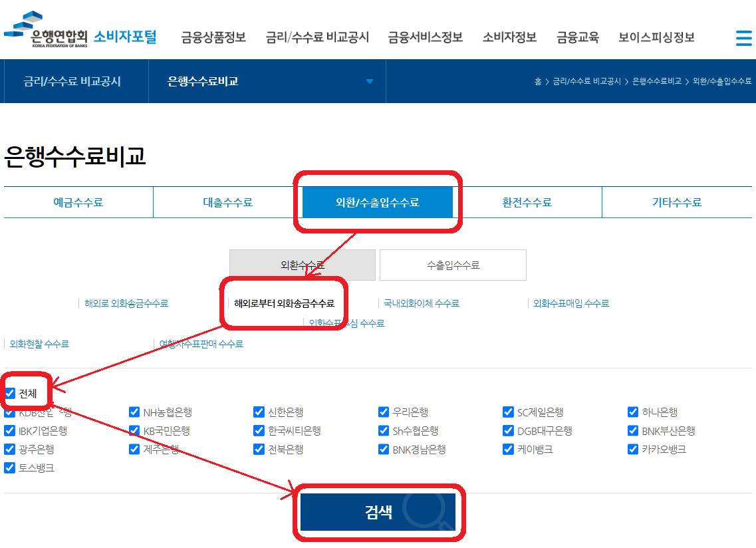Image resolution: width=756 pixels, height=548 pixels.
Task: Toggle the 토스뱅크 checkbox off
Action: 9,468
